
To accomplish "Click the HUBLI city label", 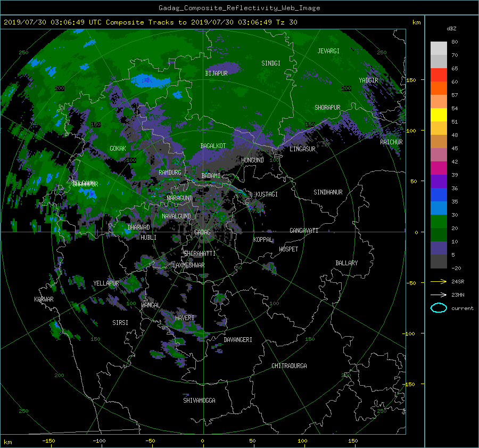I will [x=148, y=238].
